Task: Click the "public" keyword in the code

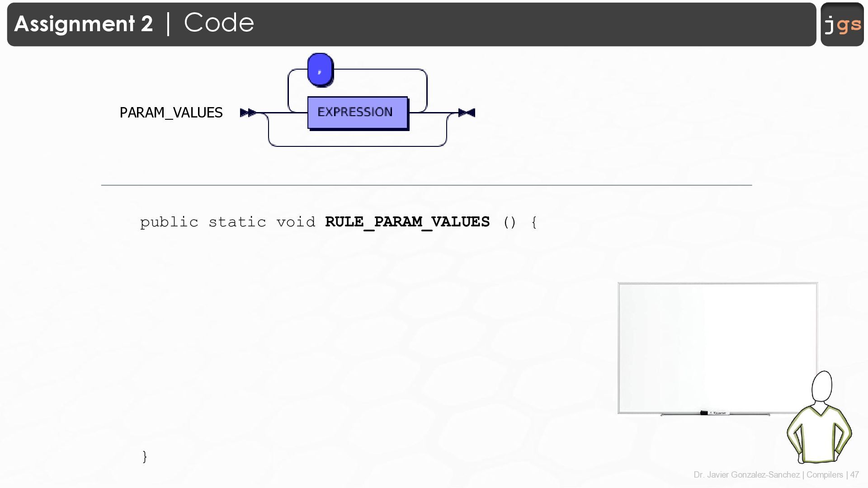Action: click(x=169, y=222)
